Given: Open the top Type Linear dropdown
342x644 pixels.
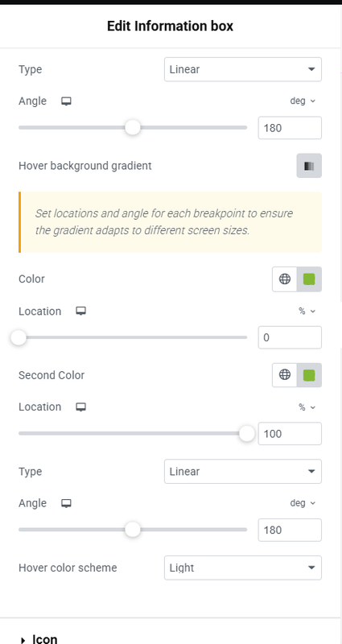Looking at the screenshot, I should [243, 69].
